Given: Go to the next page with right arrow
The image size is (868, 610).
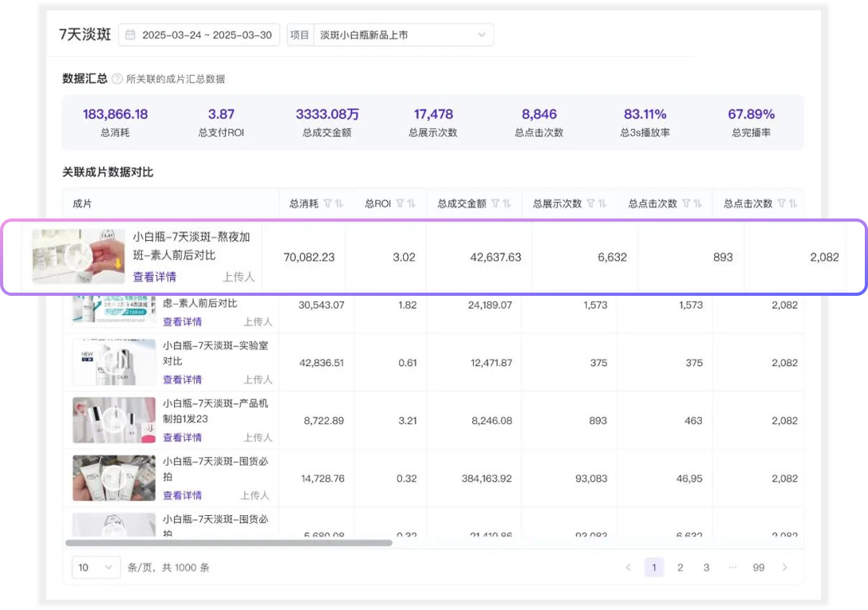Looking at the screenshot, I should (784, 568).
